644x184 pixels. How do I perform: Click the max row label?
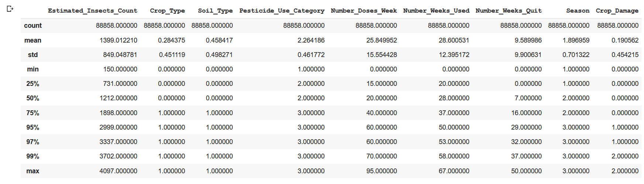coord(33,171)
